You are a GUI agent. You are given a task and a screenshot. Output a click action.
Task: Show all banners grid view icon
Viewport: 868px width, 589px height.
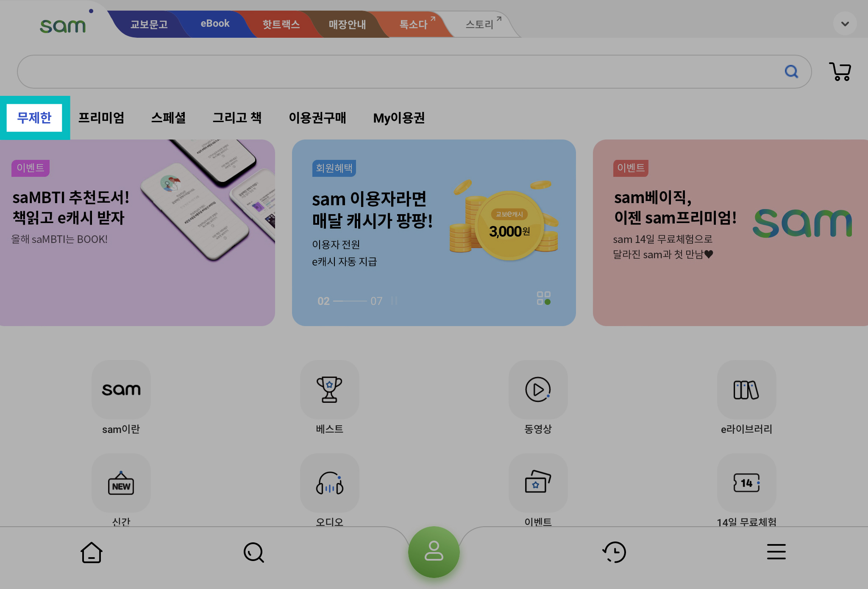[x=543, y=298]
